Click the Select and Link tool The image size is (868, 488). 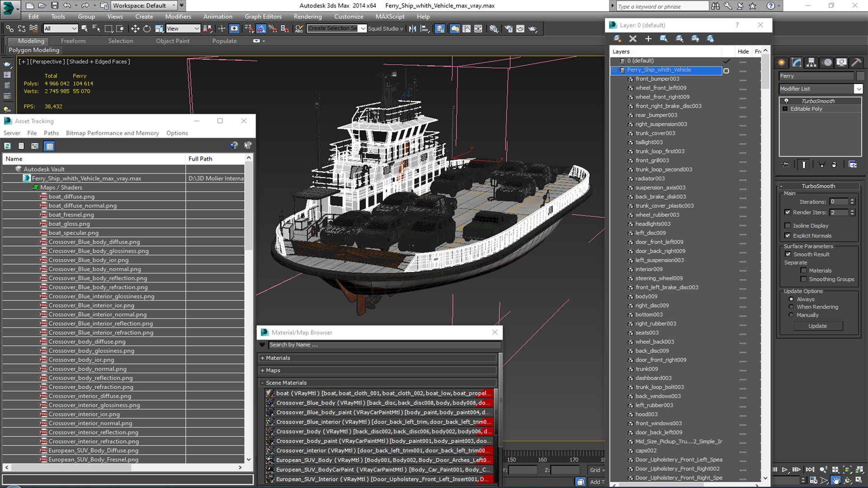pyautogui.click(x=9, y=28)
